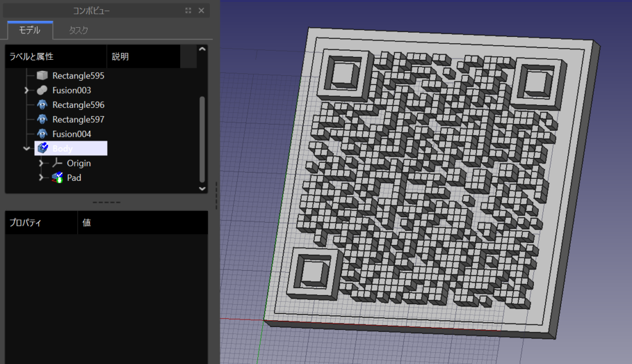The image size is (632, 364).
Task: Click the 値 column header
Action: pyautogui.click(x=143, y=223)
